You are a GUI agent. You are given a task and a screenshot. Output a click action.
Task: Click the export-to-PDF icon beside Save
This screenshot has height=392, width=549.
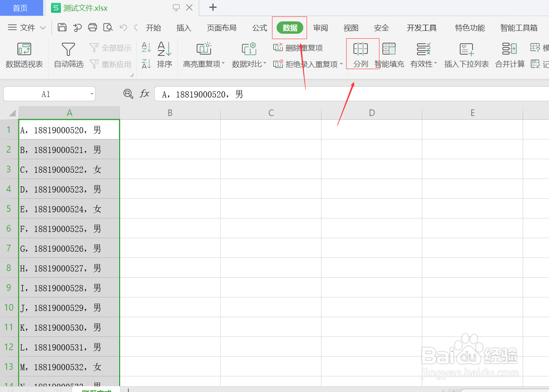pyautogui.click(x=77, y=28)
